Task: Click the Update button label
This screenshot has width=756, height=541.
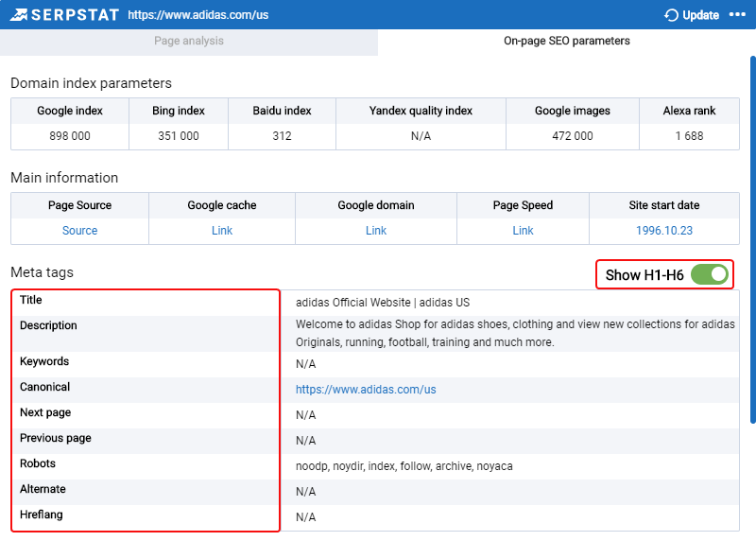Action: pos(700,15)
